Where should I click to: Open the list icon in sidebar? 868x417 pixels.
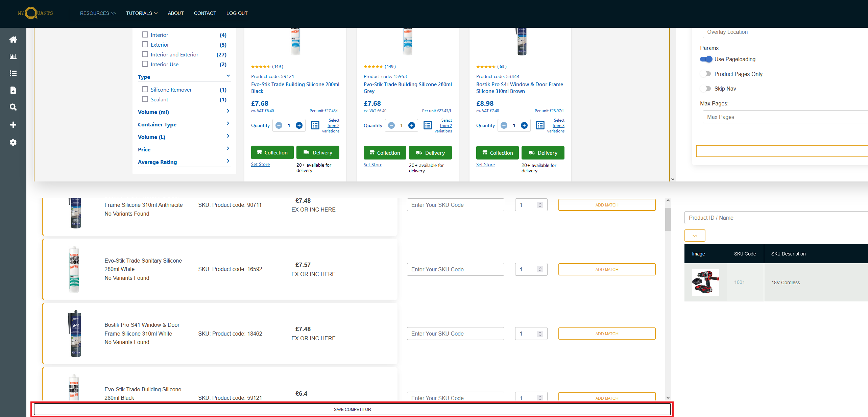coord(13,73)
